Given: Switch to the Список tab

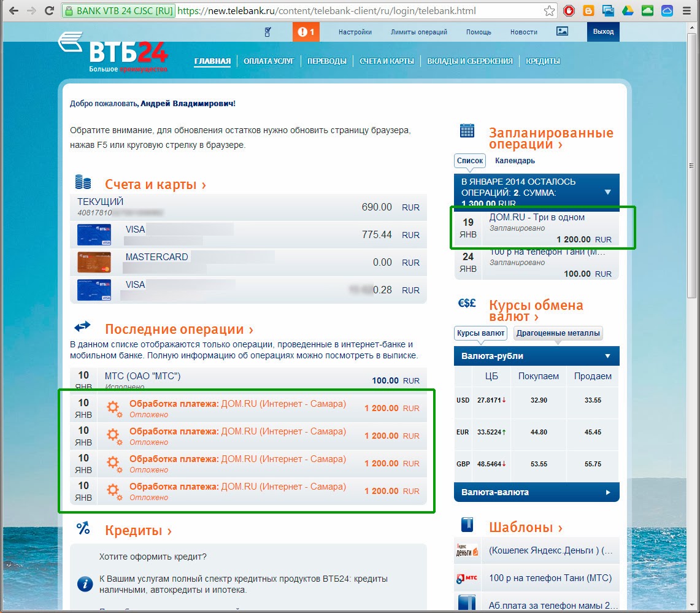Looking at the screenshot, I should pyautogui.click(x=470, y=161).
